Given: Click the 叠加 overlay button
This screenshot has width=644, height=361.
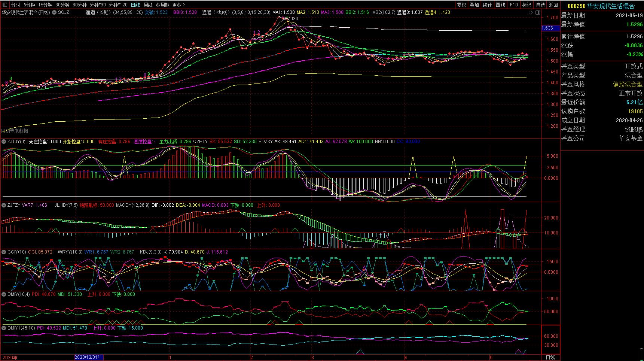Looking at the screenshot, I should coord(474,5).
